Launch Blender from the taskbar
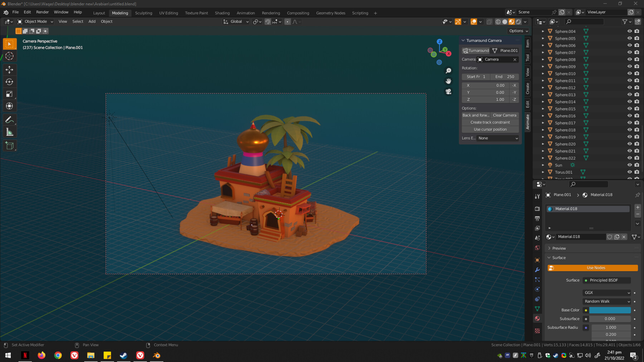Viewport: 644px width, 362px height. 156,355
